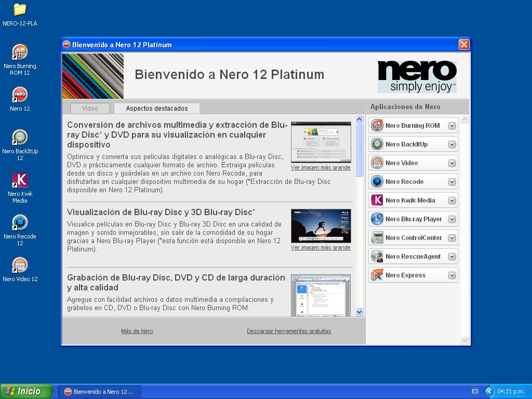Open Descargar herramientas gratuitas link
The height and width of the screenshot is (399, 532).
289,331
